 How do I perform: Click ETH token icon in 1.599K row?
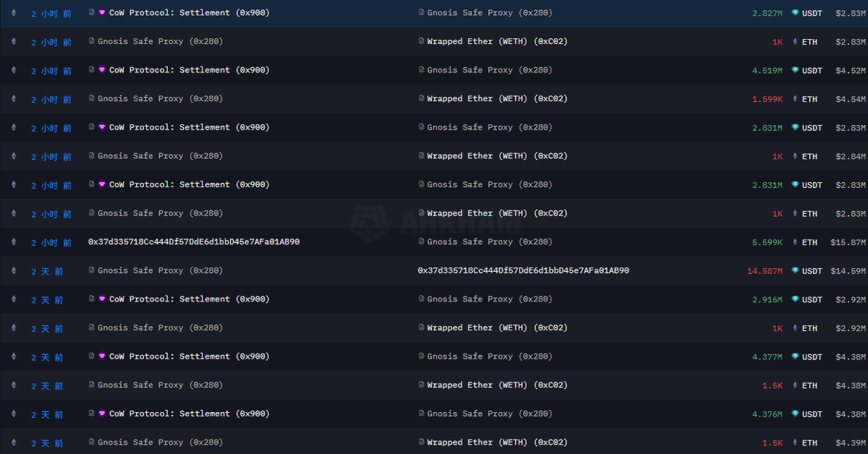[x=795, y=99]
